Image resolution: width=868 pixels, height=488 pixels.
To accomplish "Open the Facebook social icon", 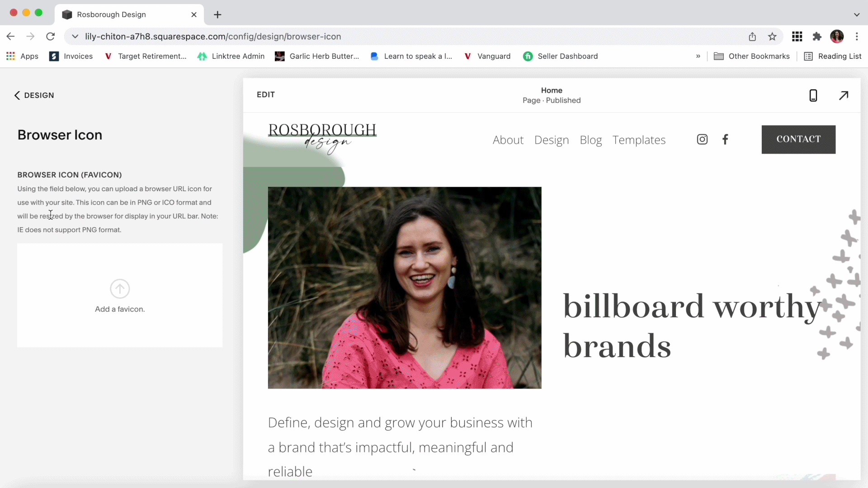I will [x=725, y=139].
